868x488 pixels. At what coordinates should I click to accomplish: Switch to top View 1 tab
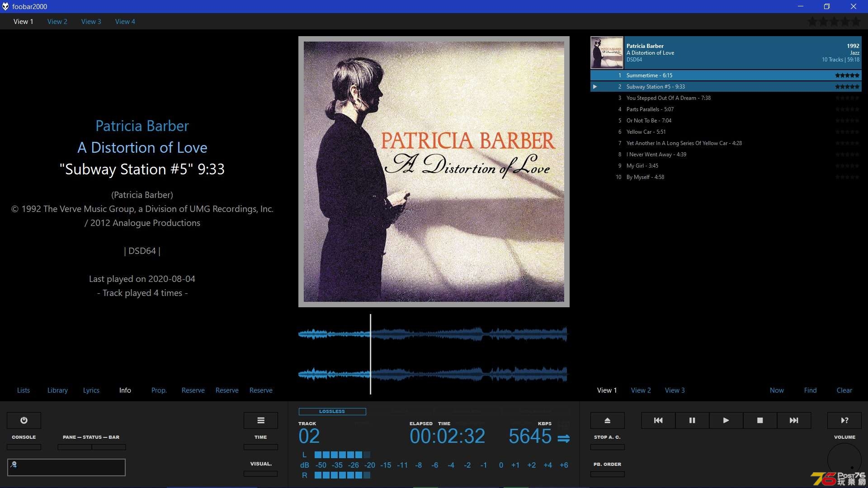click(24, 22)
